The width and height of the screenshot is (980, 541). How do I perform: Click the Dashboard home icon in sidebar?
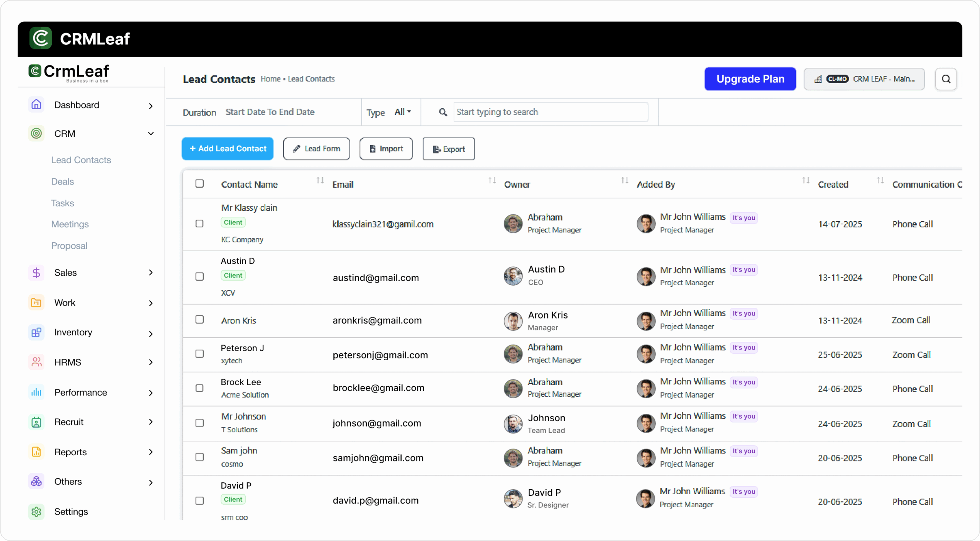(36, 105)
